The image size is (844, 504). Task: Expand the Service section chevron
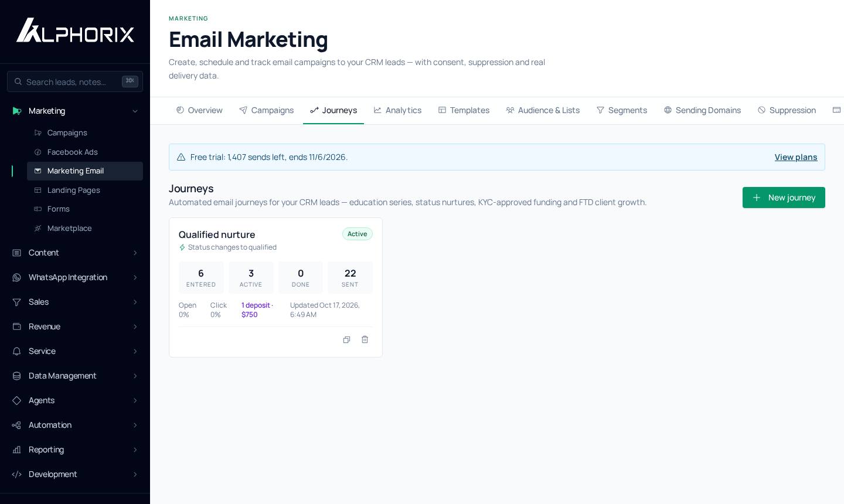point(135,351)
